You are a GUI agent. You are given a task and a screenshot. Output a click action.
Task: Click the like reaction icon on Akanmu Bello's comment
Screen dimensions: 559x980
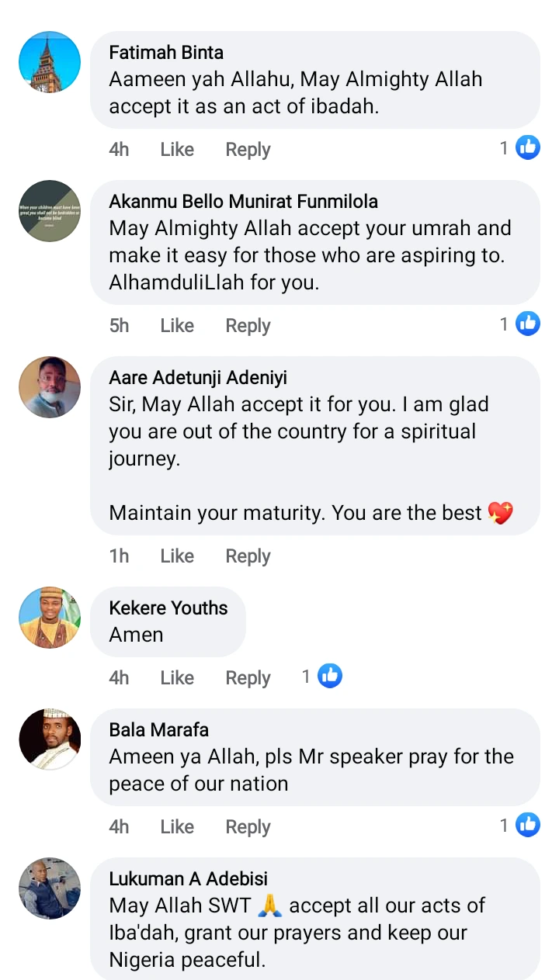pos(528,323)
